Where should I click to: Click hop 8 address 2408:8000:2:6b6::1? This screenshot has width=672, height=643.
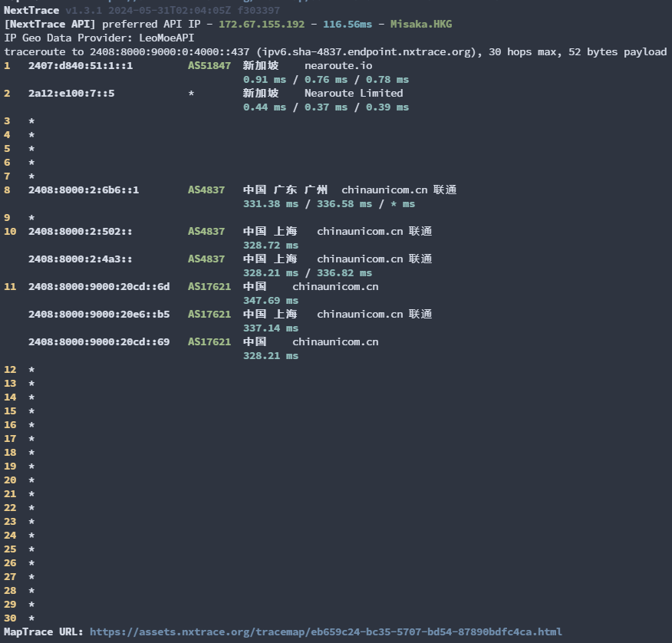pyautogui.click(x=84, y=190)
